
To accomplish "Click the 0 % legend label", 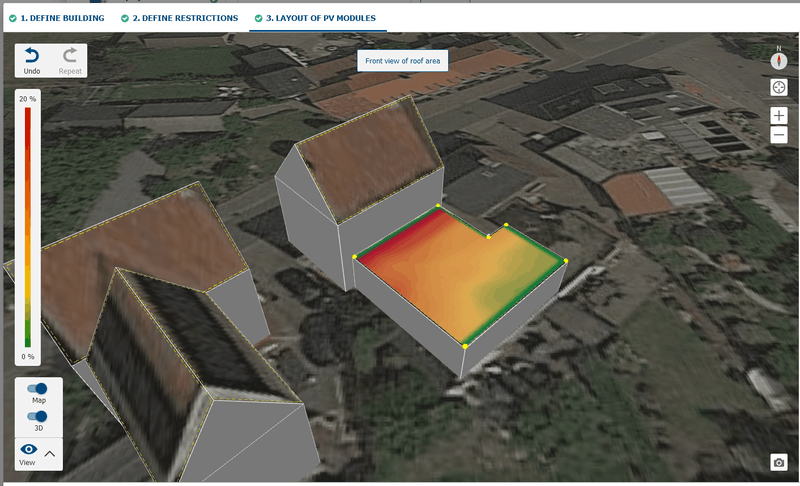I will 28,356.
